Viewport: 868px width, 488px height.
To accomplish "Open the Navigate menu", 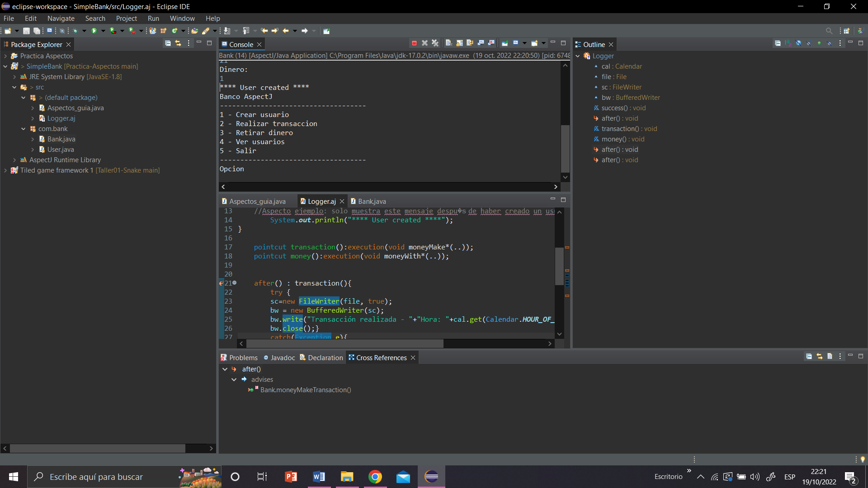I will coord(61,18).
